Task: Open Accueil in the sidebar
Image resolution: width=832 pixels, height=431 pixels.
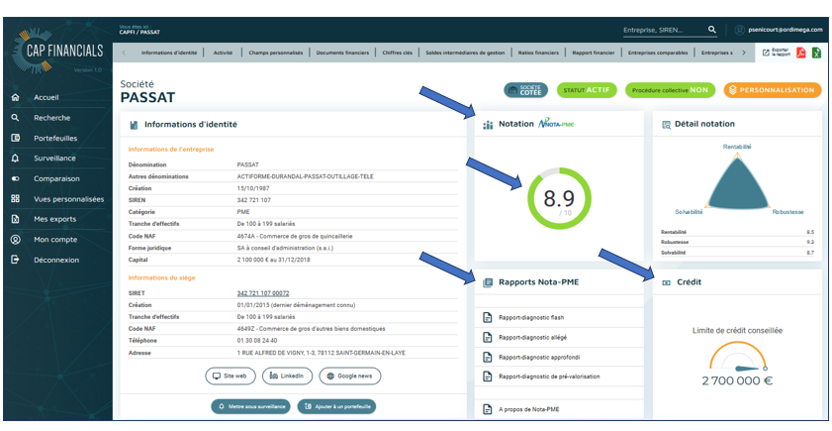Action: 46,98
